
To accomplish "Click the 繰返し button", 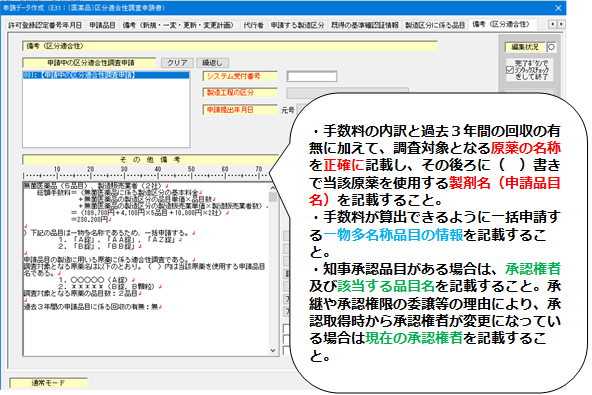I will point(212,63).
